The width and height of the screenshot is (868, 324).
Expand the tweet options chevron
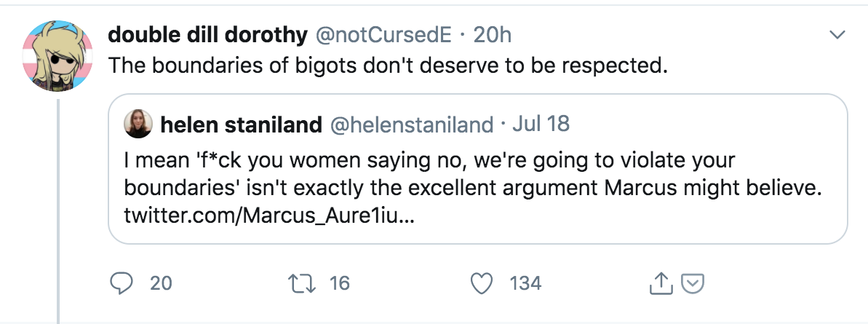click(837, 35)
